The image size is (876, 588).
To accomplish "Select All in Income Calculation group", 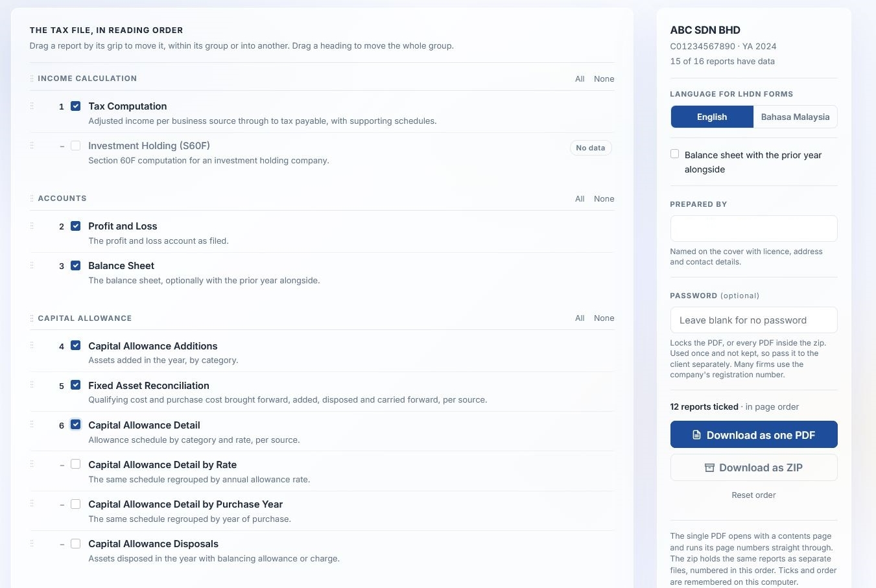I will coord(580,79).
